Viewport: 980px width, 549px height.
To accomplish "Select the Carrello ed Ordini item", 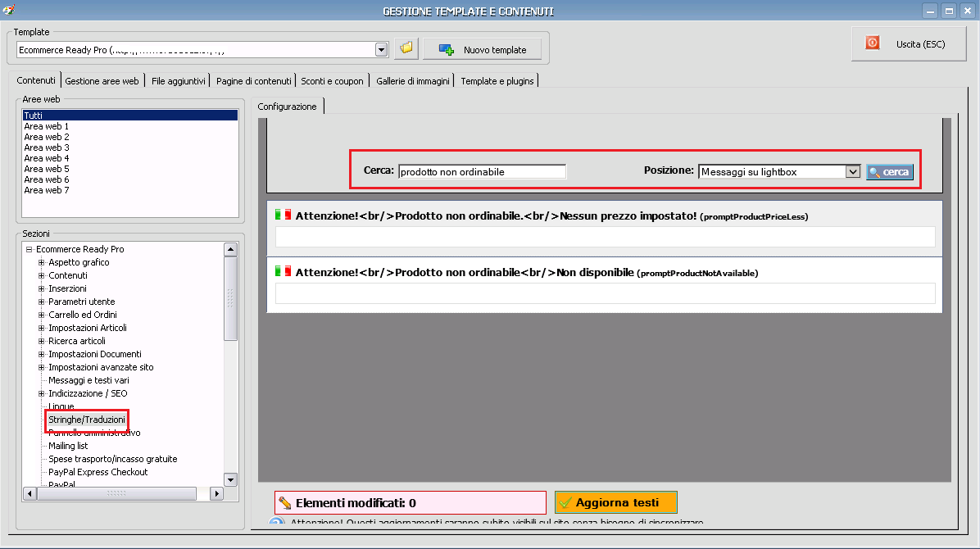I will click(x=83, y=315).
